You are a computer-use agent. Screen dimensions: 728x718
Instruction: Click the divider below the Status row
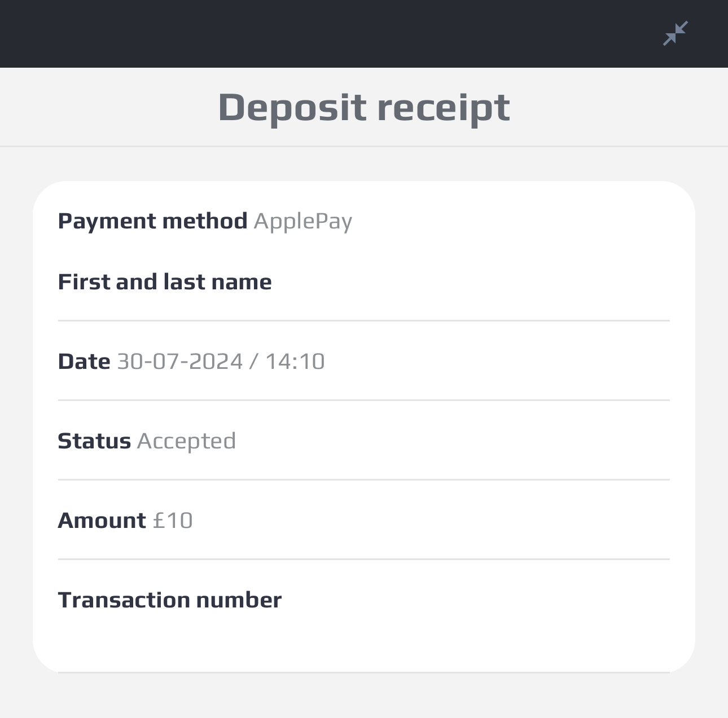click(x=363, y=479)
